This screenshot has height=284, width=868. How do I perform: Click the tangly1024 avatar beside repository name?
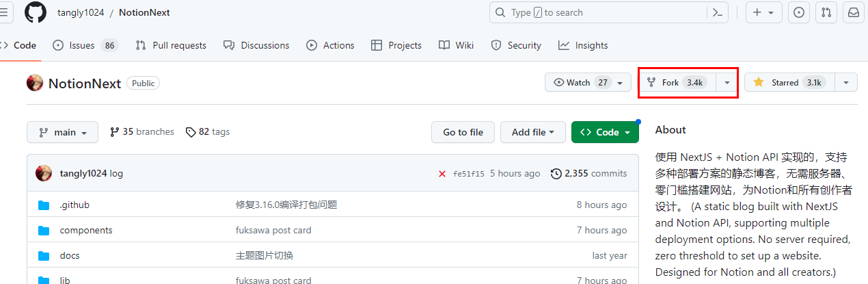click(35, 83)
